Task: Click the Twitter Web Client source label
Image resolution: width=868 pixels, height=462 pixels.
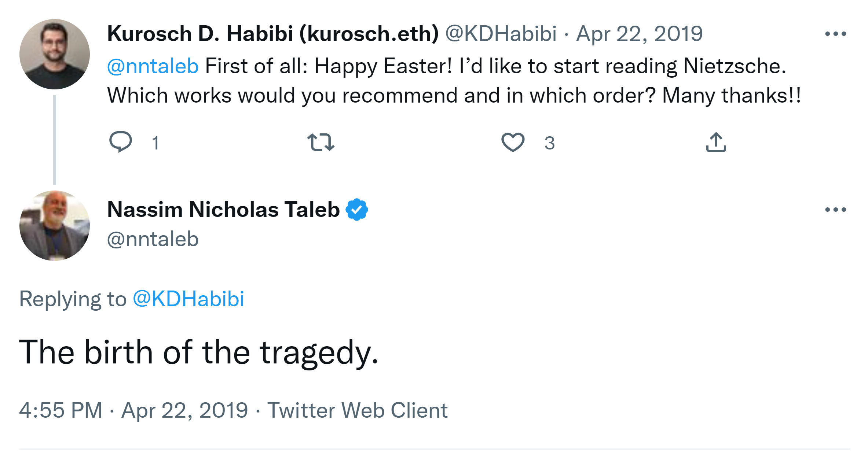Action: (x=357, y=410)
